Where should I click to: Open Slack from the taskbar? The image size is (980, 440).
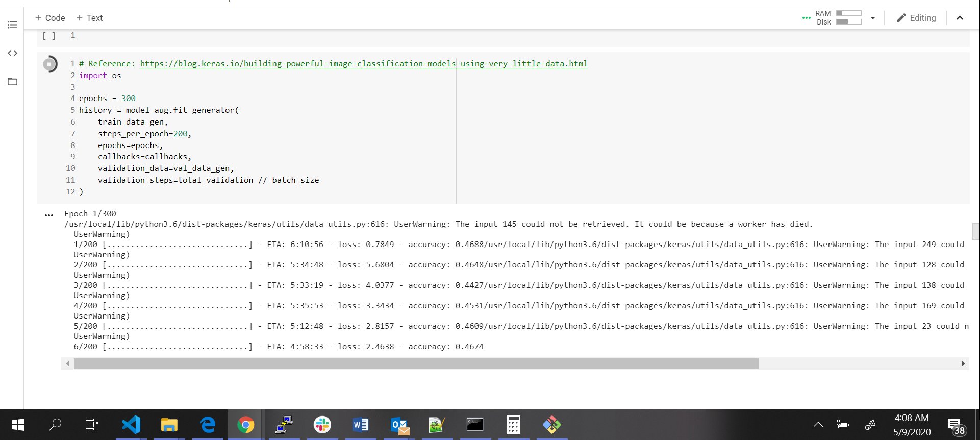[x=322, y=425]
